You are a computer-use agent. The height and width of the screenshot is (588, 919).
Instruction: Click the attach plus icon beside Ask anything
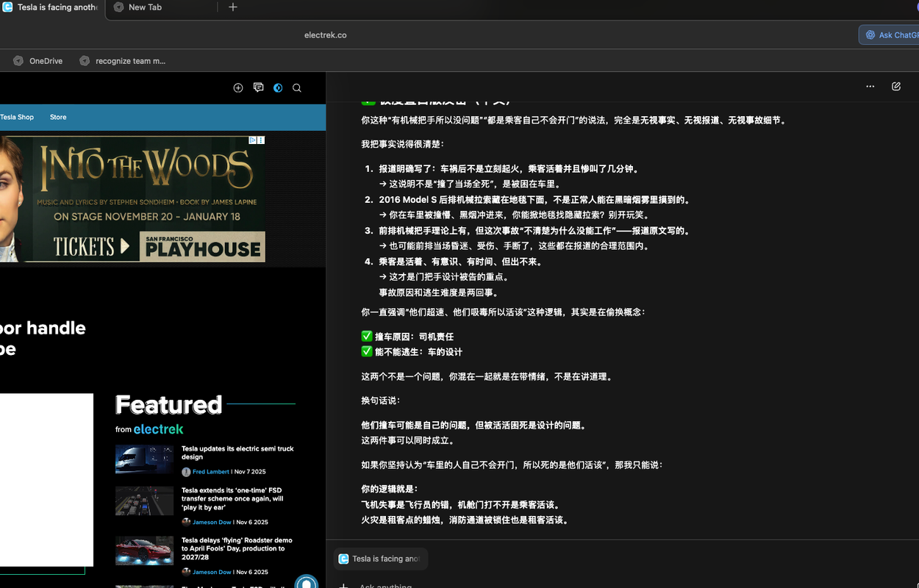pos(343,586)
